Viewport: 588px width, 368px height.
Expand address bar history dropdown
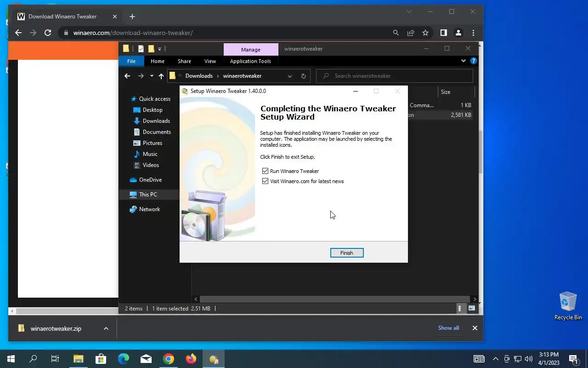289,76
